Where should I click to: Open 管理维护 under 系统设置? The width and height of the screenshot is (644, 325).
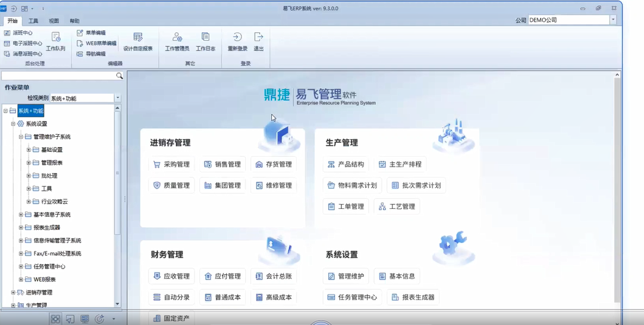pyautogui.click(x=346, y=276)
